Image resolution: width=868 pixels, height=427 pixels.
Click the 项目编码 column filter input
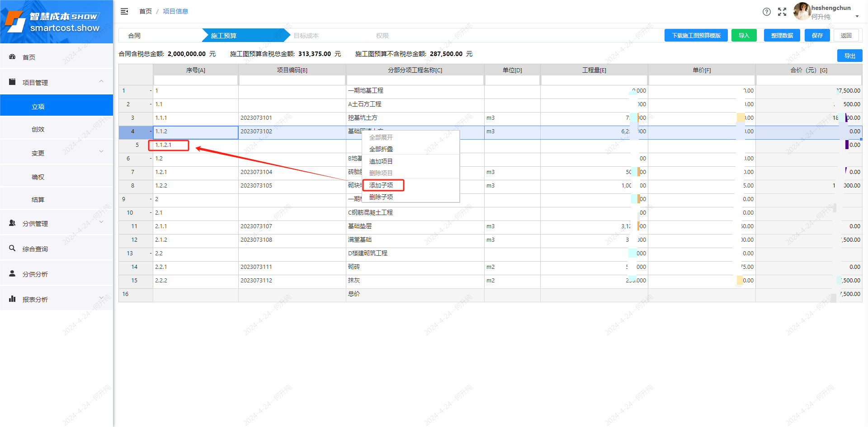pyautogui.click(x=292, y=80)
